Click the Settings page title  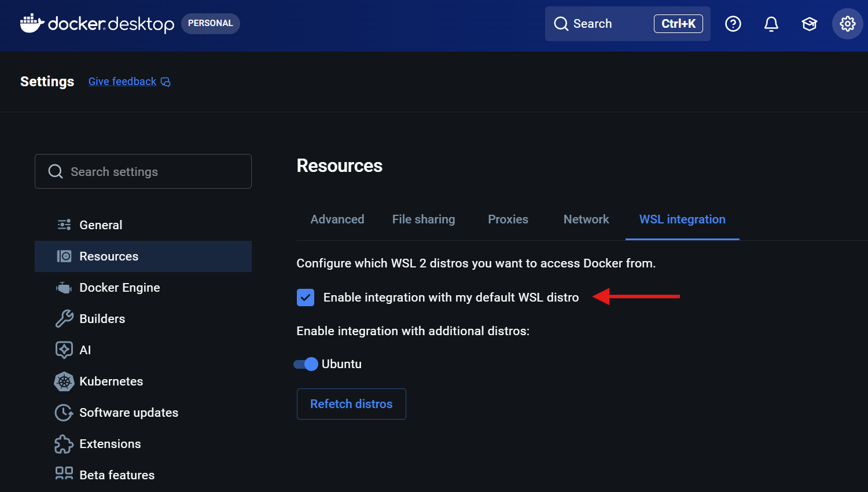point(47,82)
